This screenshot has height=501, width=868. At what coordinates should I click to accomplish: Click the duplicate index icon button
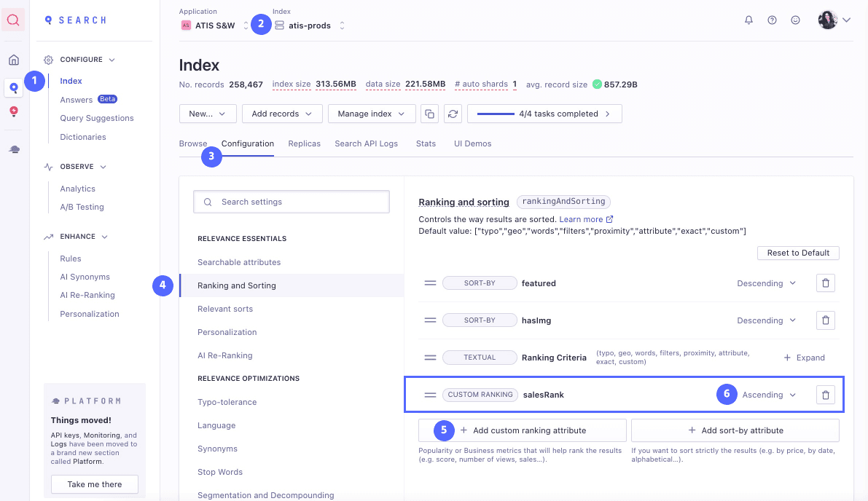pyautogui.click(x=429, y=114)
